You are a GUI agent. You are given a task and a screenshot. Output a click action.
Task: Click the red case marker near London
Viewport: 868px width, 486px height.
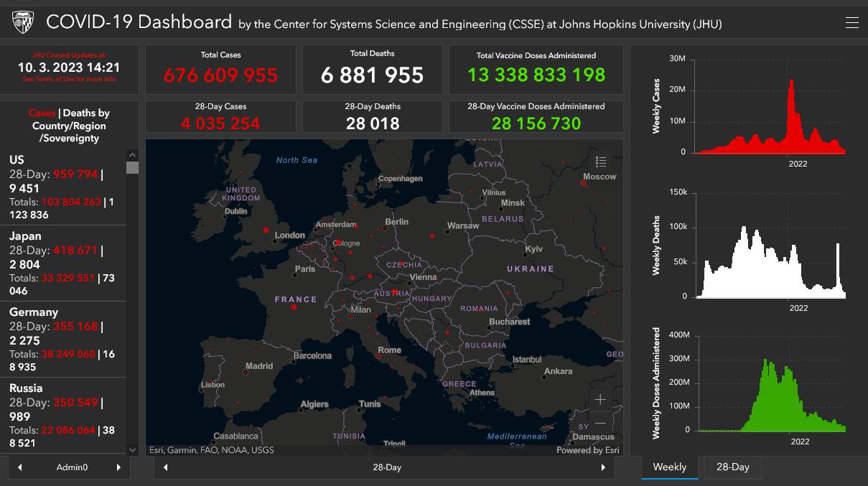tap(266, 230)
